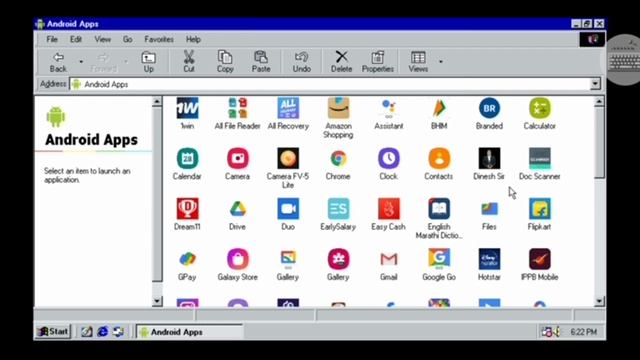The width and height of the screenshot is (640, 360).
Task: Click left pane scrollbar up arrow
Action: (x=157, y=101)
